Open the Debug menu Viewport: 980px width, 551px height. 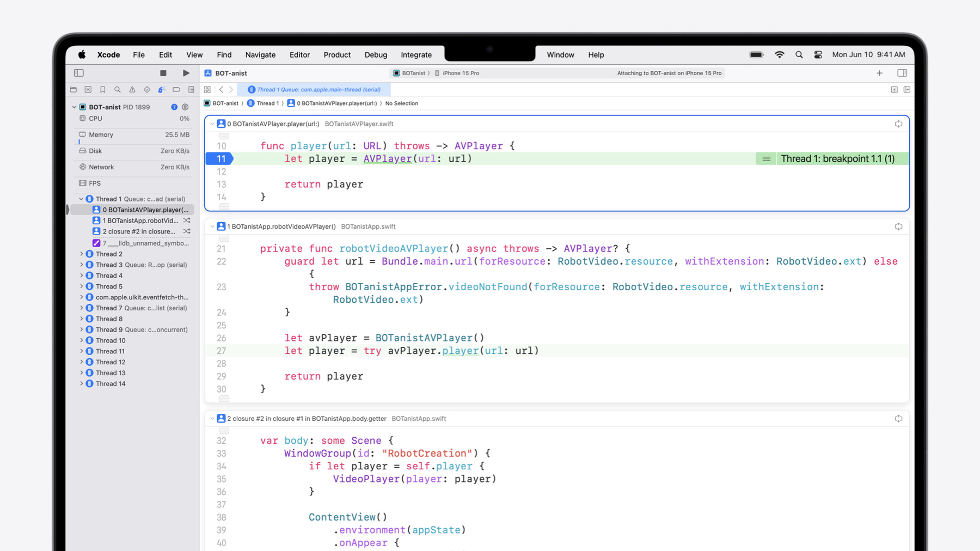[376, 55]
